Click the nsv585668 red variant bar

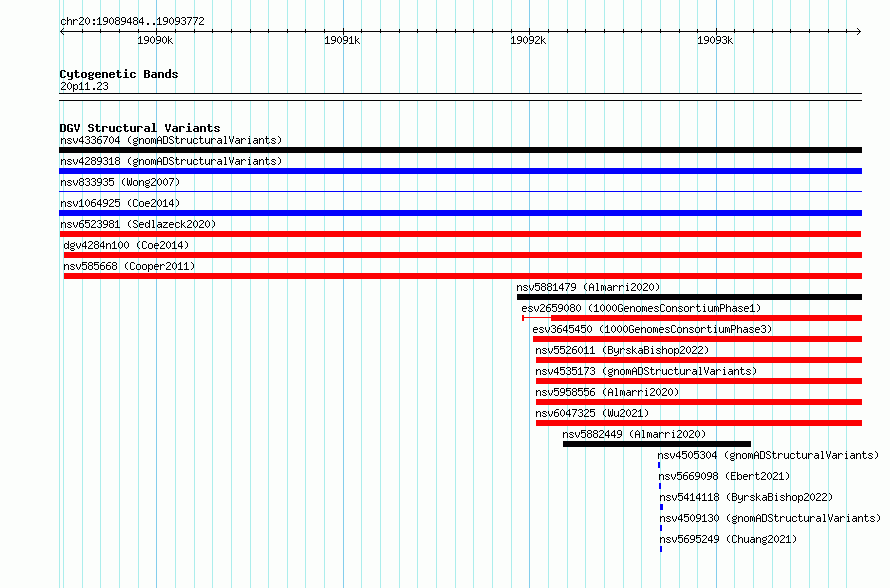(x=463, y=276)
